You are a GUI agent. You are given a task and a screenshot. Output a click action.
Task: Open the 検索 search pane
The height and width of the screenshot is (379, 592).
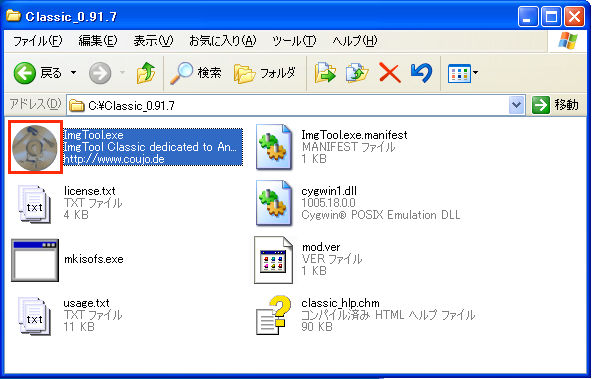pos(195,73)
